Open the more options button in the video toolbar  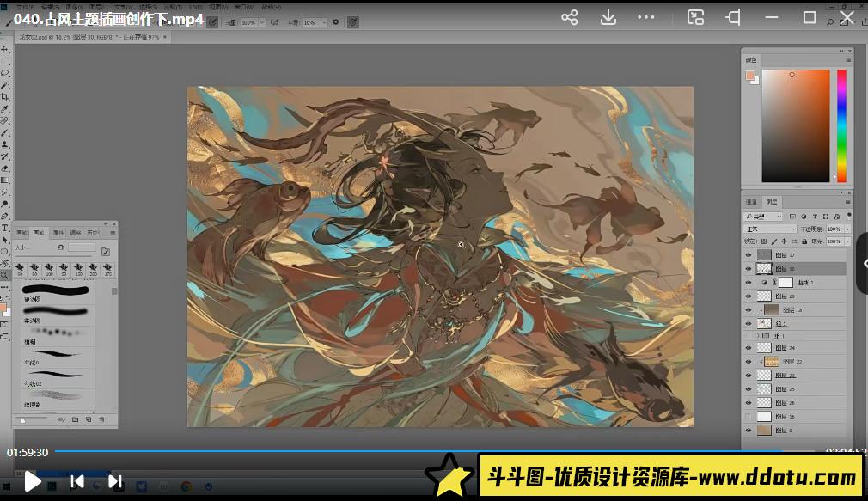(x=646, y=16)
